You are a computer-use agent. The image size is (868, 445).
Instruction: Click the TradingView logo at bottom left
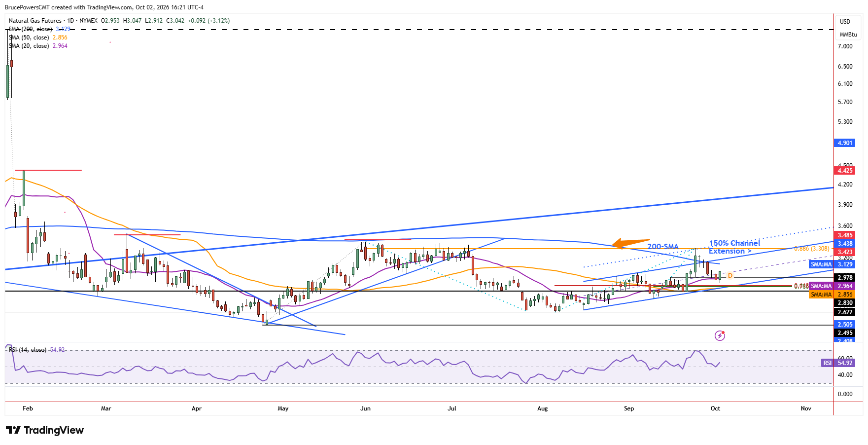coord(45,430)
